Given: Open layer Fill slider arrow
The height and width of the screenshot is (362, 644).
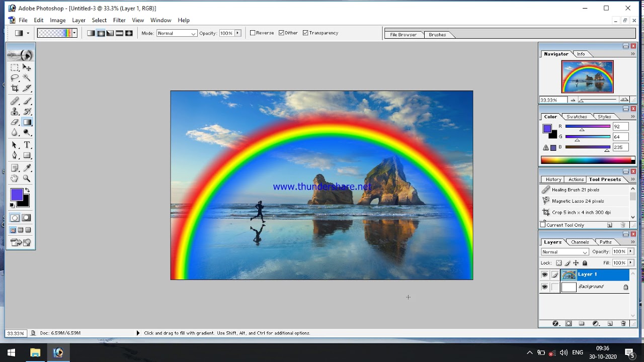Looking at the screenshot, I should (629, 263).
